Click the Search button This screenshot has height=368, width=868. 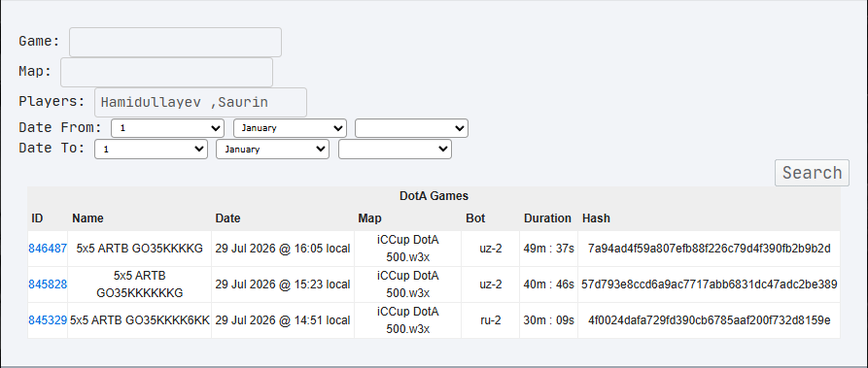(812, 173)
